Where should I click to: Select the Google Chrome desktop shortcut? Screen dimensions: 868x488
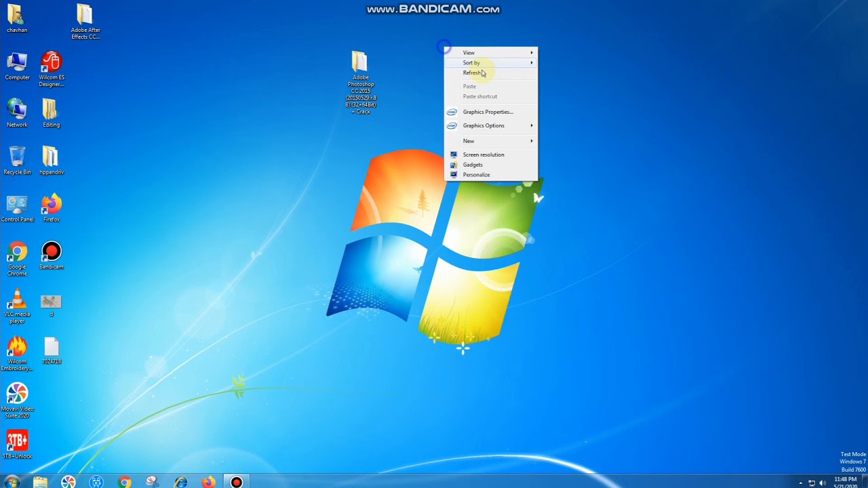click(17, 259)
